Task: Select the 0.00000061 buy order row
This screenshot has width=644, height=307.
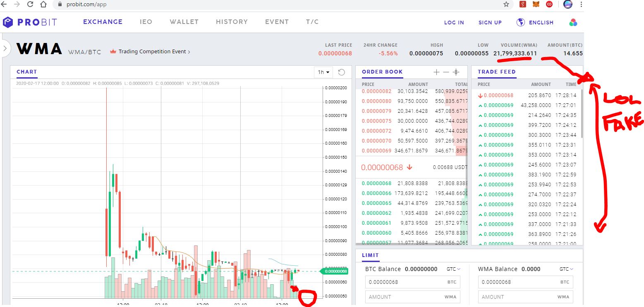Action: pyautogui.click(x=412, y=223)
